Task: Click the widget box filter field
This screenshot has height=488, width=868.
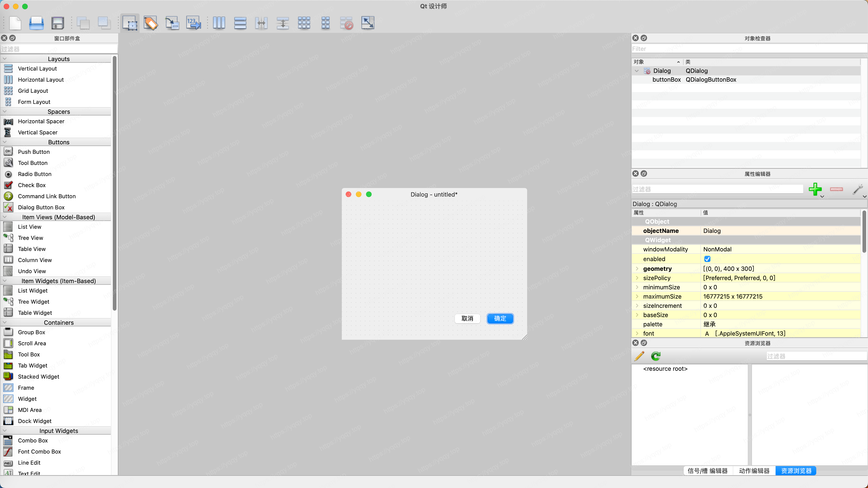Action: click(59, 49)
